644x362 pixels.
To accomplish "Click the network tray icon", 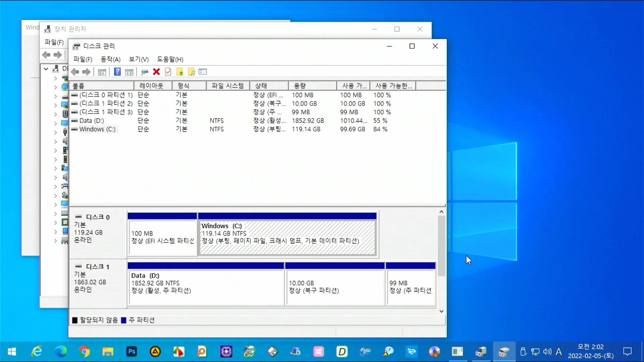I will point(535,352).
